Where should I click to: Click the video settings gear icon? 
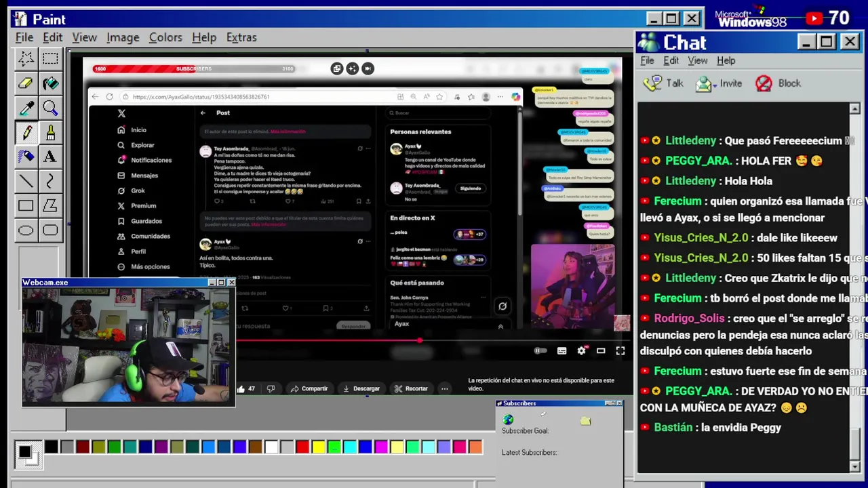pos(581,350)
